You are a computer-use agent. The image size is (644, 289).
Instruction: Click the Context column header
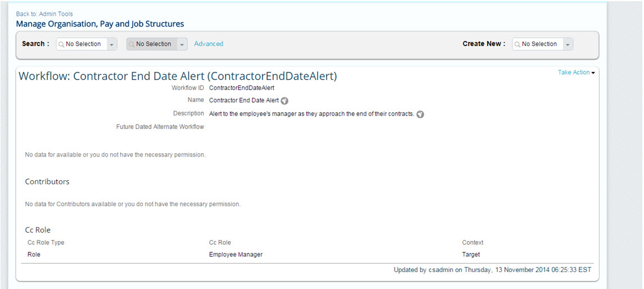[473, 243]
